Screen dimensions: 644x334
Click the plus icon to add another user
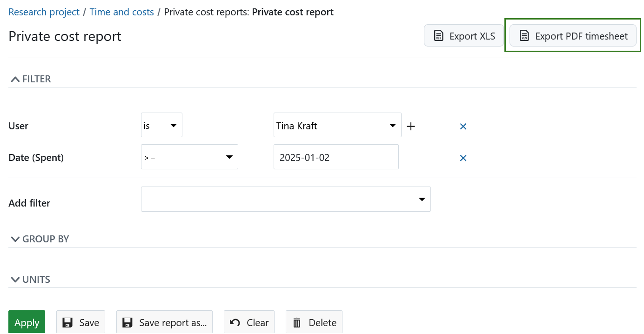coord(411,126)
